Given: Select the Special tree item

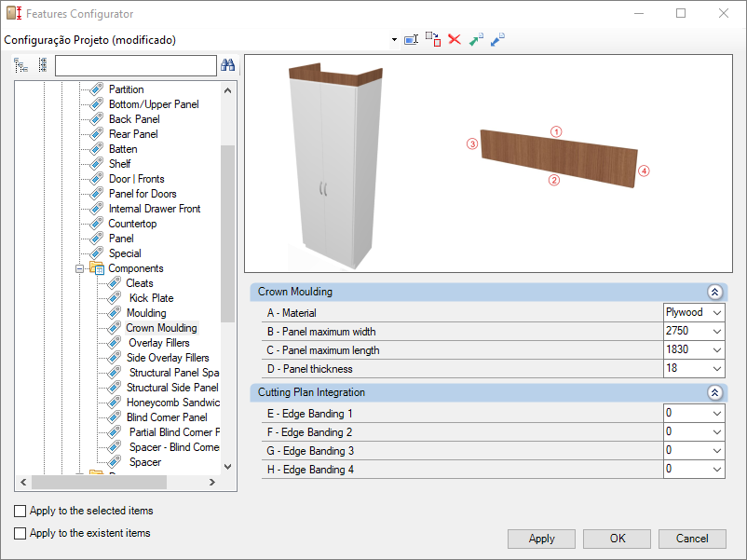Looking at the screenshot, I should pyautogui.click(x=125, y=253).
